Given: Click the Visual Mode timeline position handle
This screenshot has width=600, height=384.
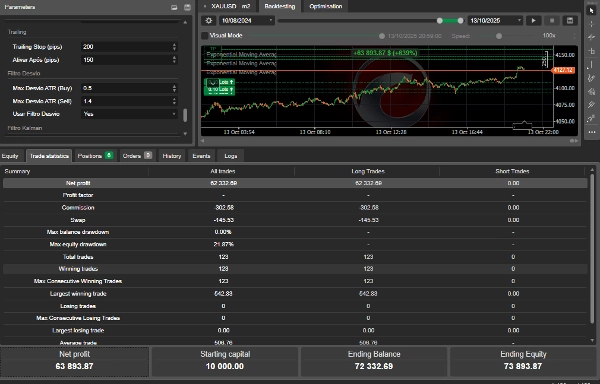Looking at the screenshot, I should 382,36.
